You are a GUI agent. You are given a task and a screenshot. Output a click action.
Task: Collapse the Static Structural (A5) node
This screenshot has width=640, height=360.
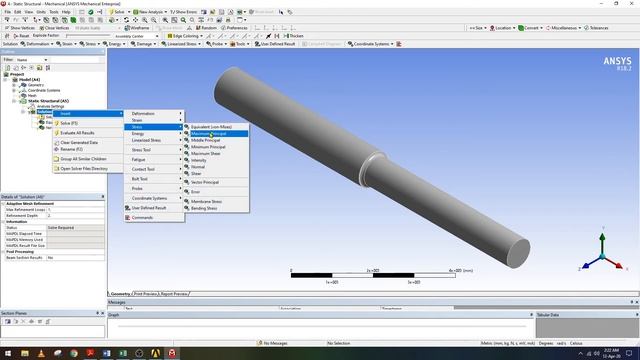(15, 101)
